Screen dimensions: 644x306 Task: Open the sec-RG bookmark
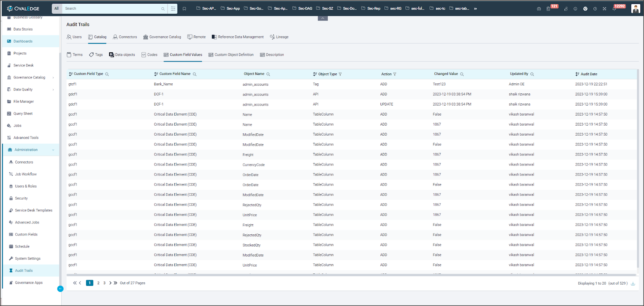[393, 8]
